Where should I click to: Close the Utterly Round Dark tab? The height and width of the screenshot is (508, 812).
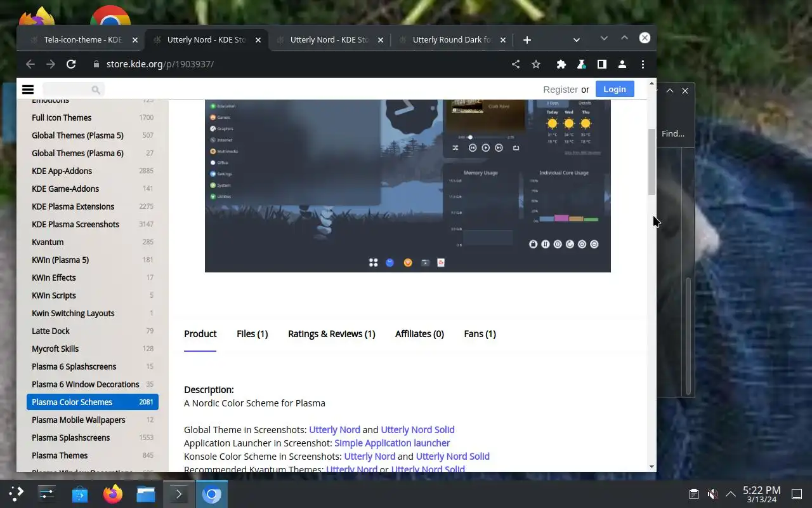tap(502, 40)
